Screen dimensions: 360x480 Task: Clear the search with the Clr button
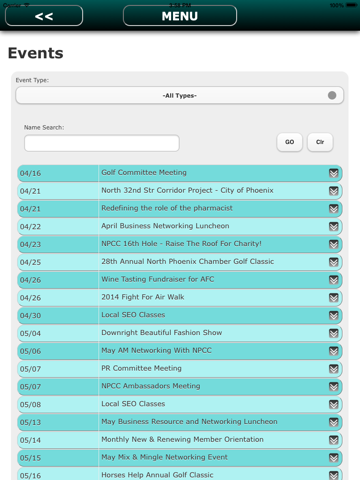[x=320, y=142]
